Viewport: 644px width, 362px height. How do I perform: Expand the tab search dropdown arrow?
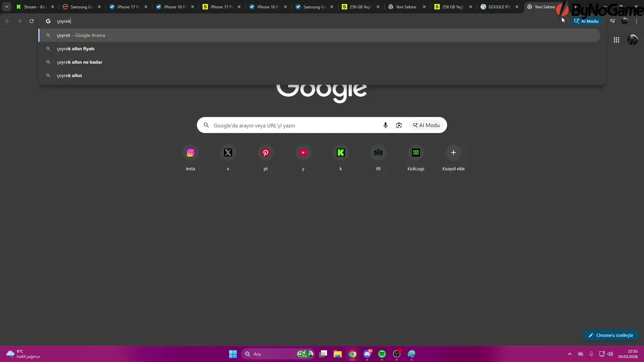tap(7, 7)
